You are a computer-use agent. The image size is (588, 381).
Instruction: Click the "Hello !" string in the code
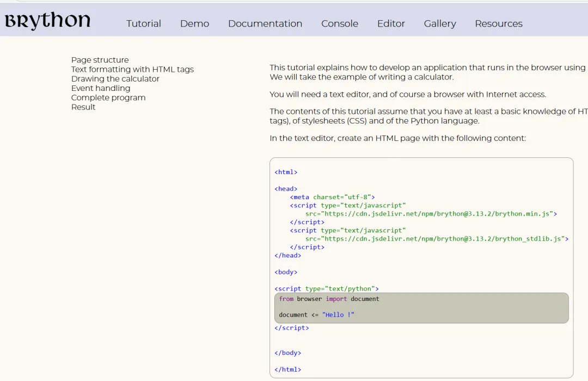(338, 315)
